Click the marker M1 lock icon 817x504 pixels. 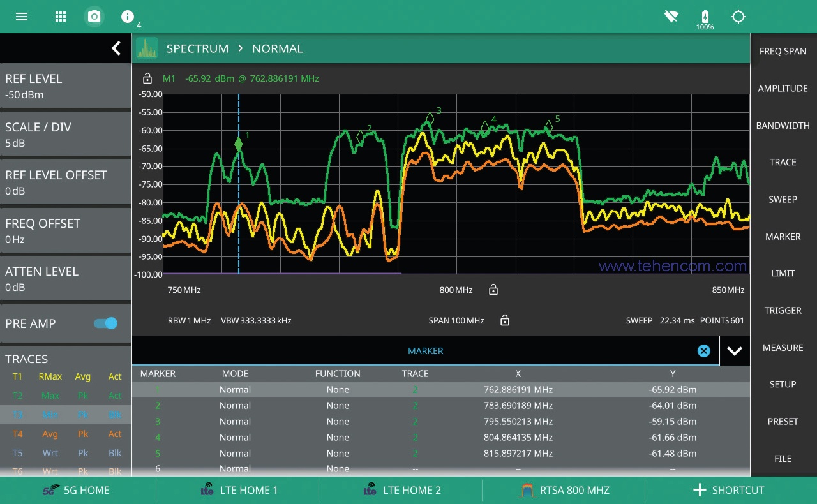(147, 78)
